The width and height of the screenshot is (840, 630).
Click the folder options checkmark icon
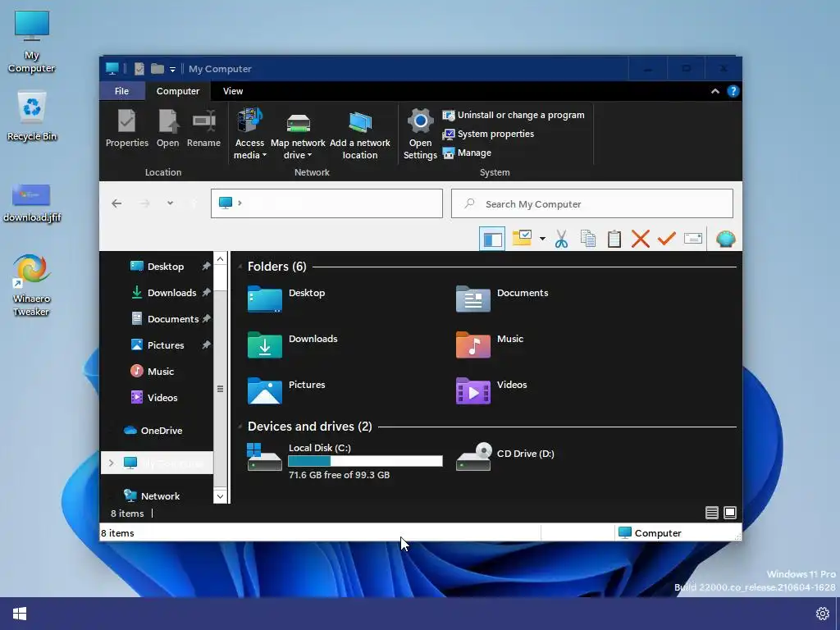click(x=522, y=239)
